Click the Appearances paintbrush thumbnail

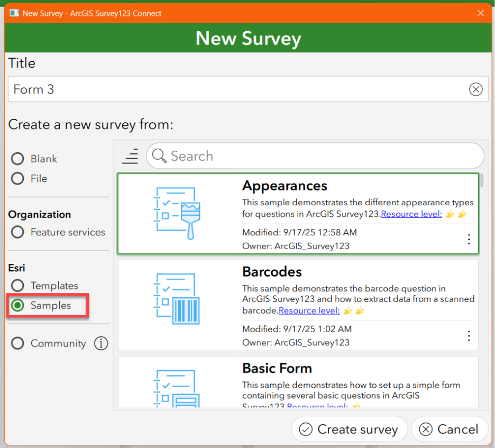point(177,213)
